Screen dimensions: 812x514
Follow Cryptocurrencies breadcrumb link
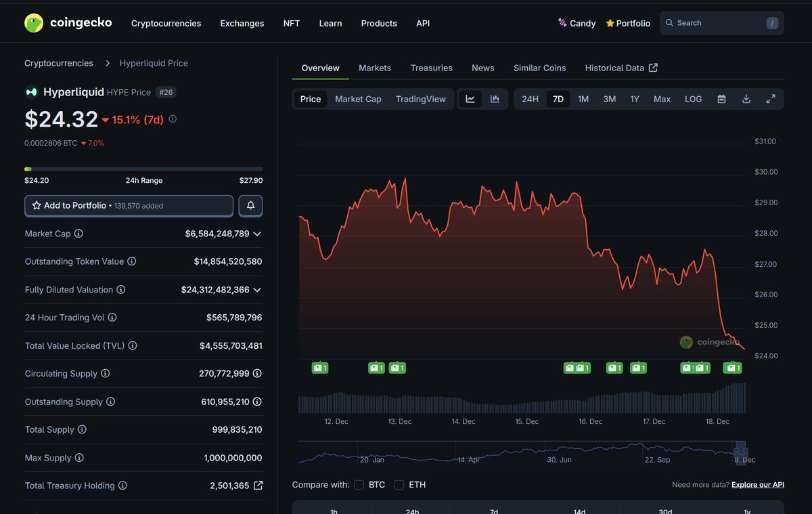59,63
